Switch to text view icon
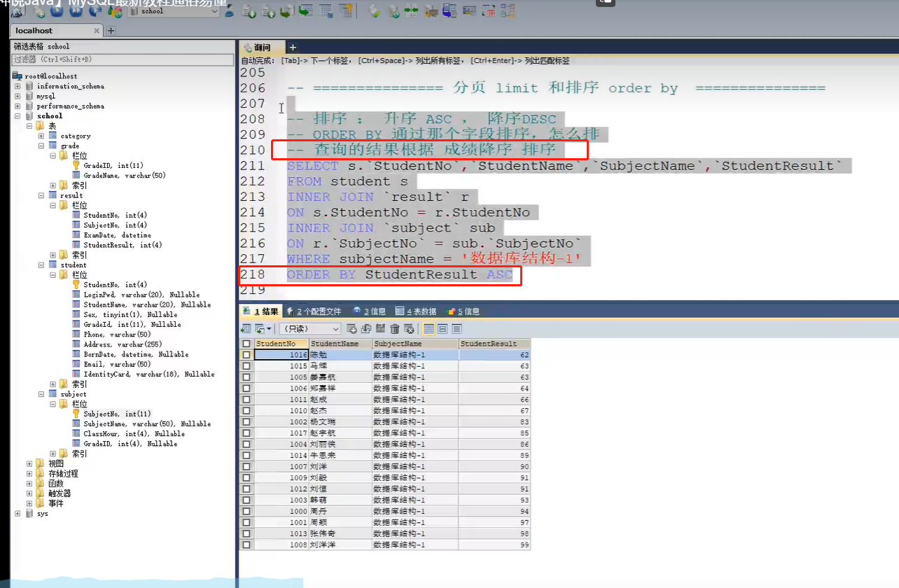This screenshot has width=899, height=588. click(x=457, y=328)
